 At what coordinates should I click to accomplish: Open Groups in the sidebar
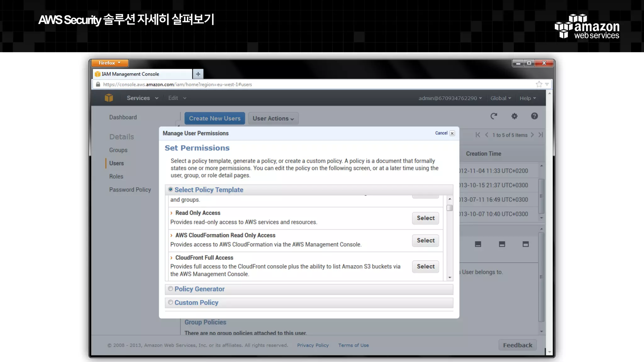[x=118, y=150]
